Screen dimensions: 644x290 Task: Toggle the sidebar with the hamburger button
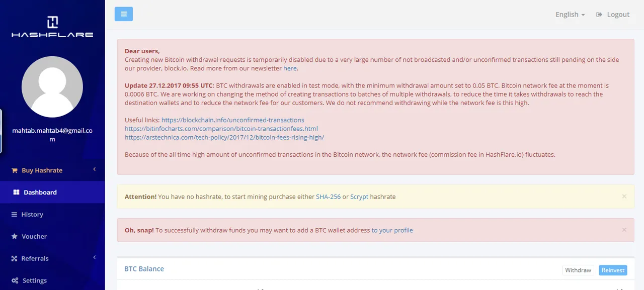pyautogui.click(x=124, y=14)
